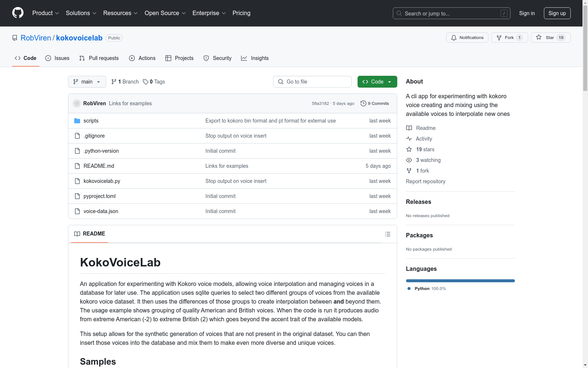Click the 0 Tags link

154,82
